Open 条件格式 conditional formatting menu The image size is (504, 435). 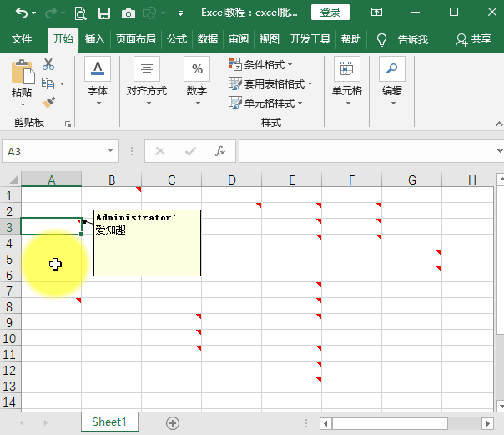[260, 64]
